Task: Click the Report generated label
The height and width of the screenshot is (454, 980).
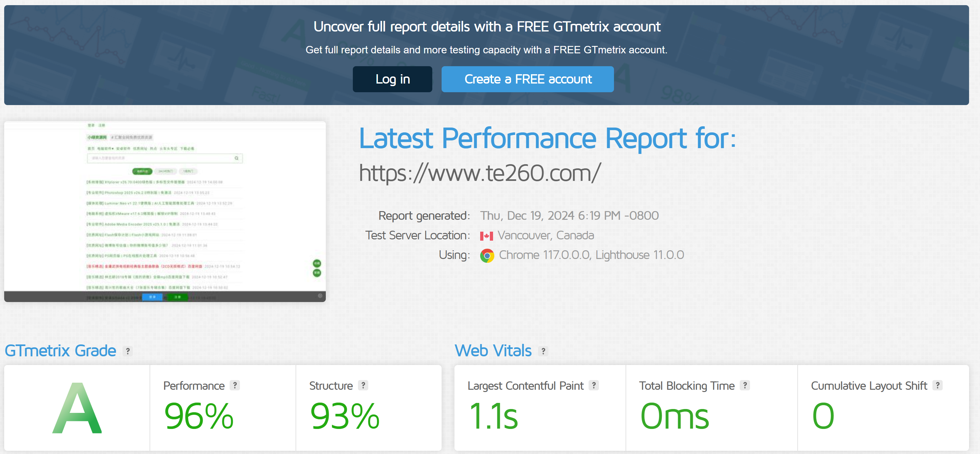Action: 424,216
